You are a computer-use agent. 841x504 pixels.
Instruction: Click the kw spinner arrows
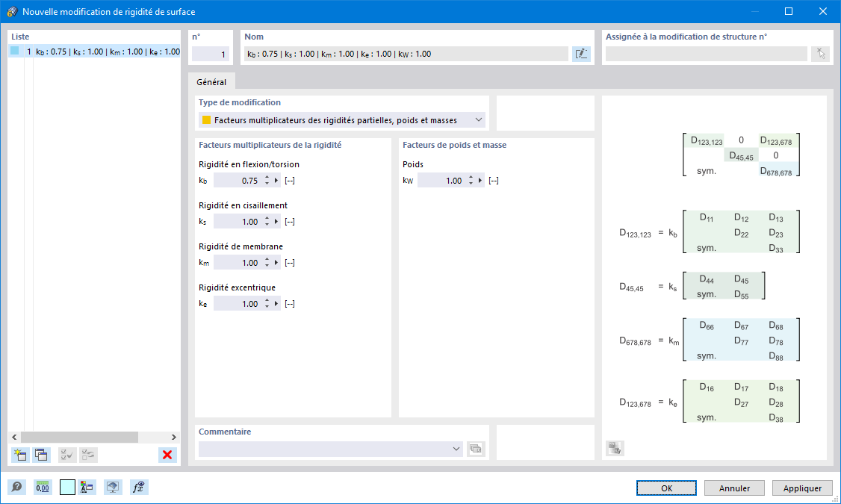471,181
